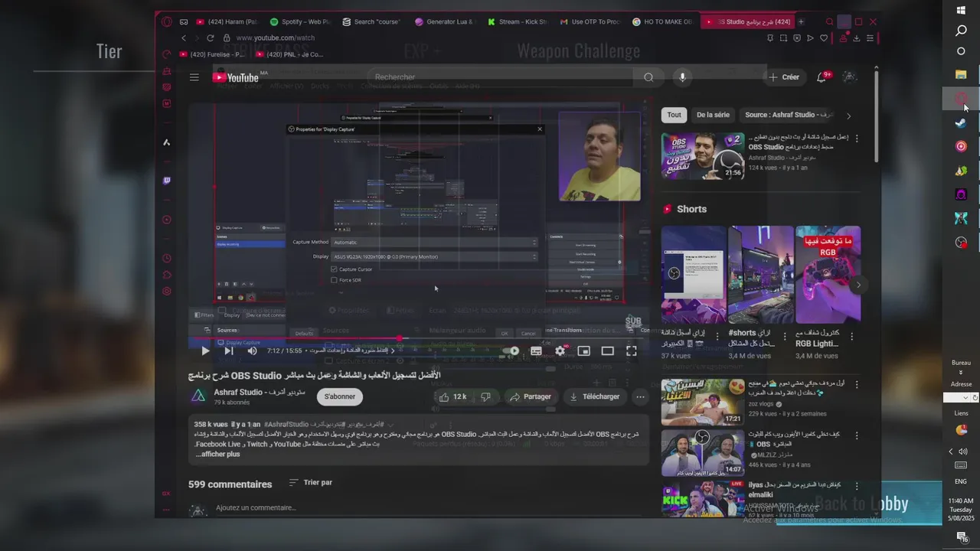Start voice search with the microphone icon

[682, 77]
